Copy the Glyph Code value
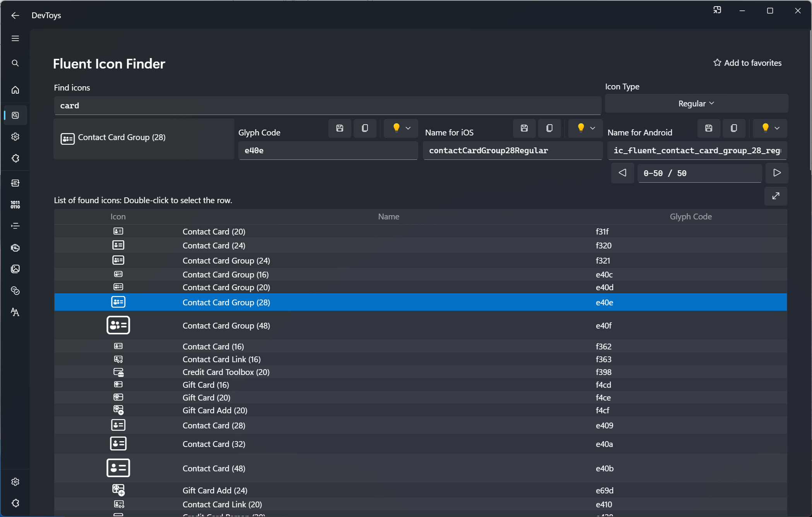Screen dimensions: 812x517 pos(364,128)
